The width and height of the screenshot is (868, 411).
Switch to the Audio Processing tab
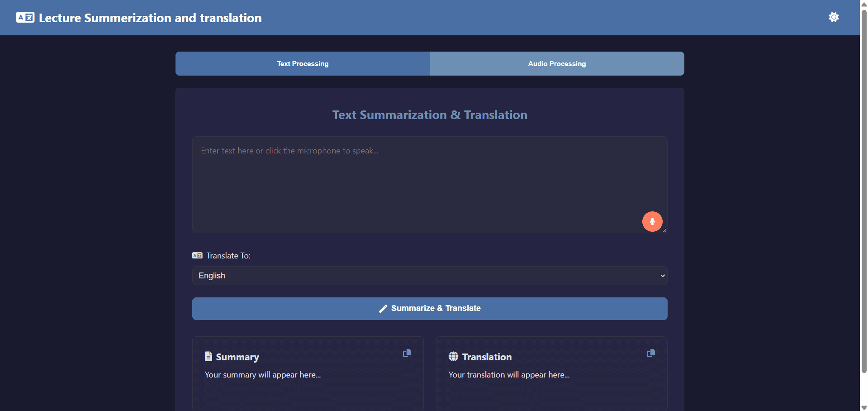point(556,63)
